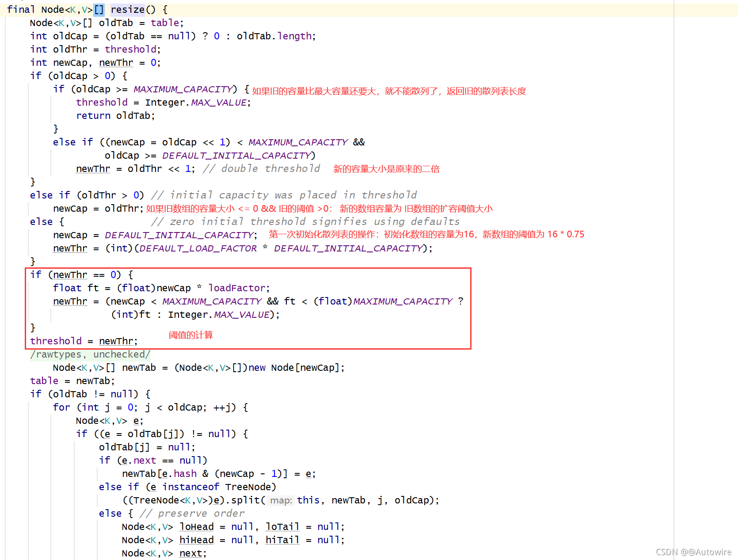
Task: Click the variable loadFactor in the ft assignment
Action: [x=237, y=288]
